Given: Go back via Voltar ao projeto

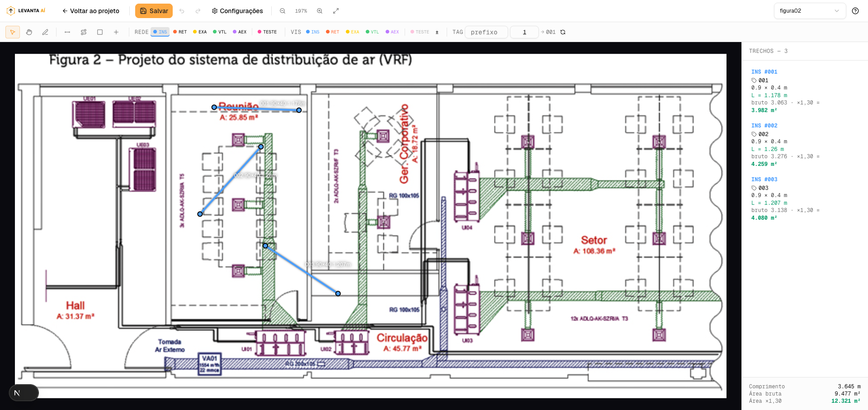Looking at the screenshot, I should click(x=91, y=11).
